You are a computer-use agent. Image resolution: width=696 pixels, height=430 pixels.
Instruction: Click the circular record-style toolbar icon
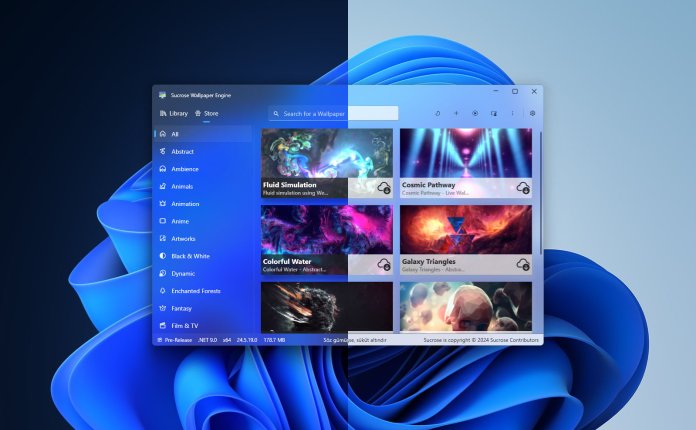pyautogui.click(x=475, y=113)
